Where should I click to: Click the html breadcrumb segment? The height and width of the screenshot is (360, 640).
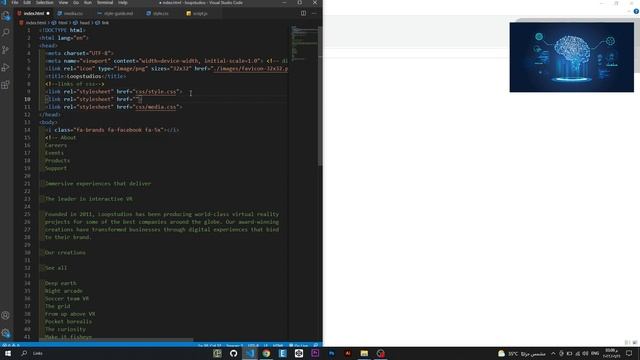coord(62,23)
